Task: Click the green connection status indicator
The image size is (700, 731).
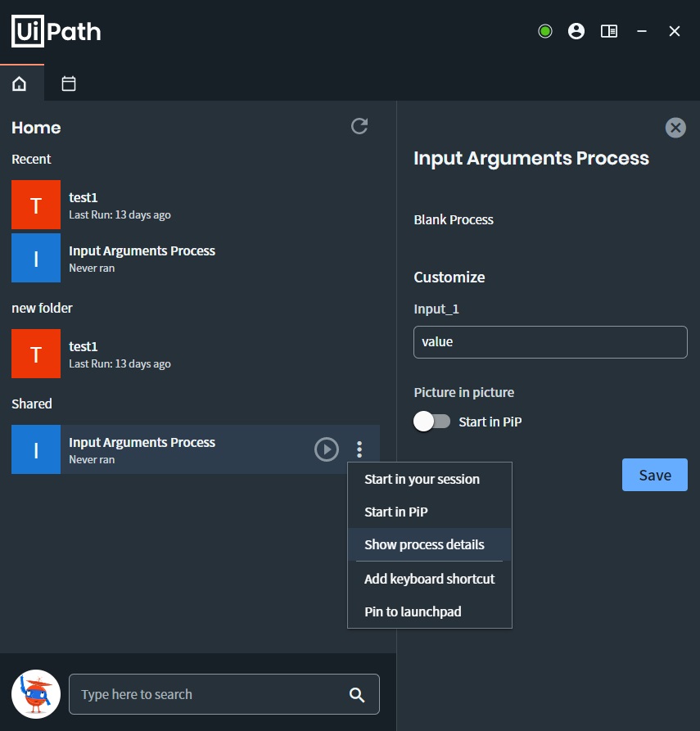Action: pyautogui.click(x=544, y=31)
